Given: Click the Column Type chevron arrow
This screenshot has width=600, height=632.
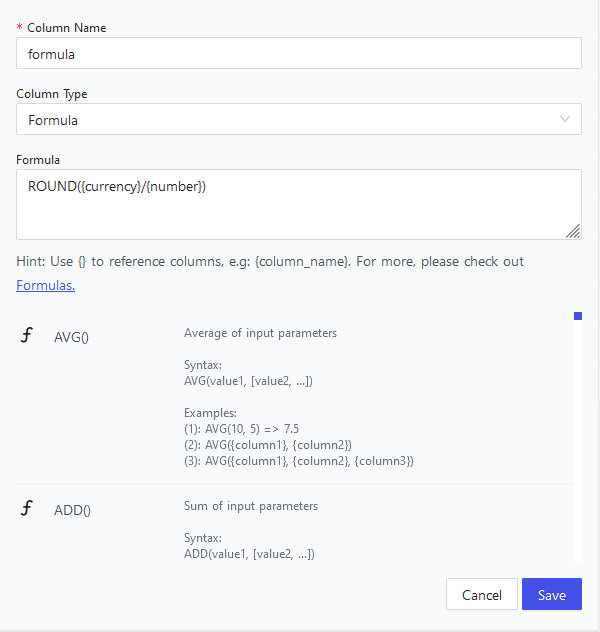Looking at the screenshot, I should pos(565,120).
